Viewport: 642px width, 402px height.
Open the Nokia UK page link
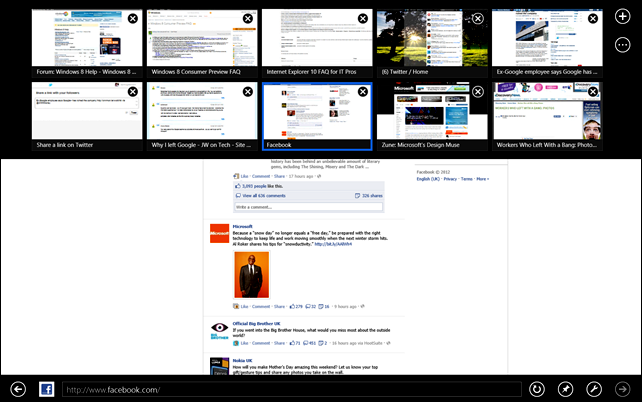242,361
